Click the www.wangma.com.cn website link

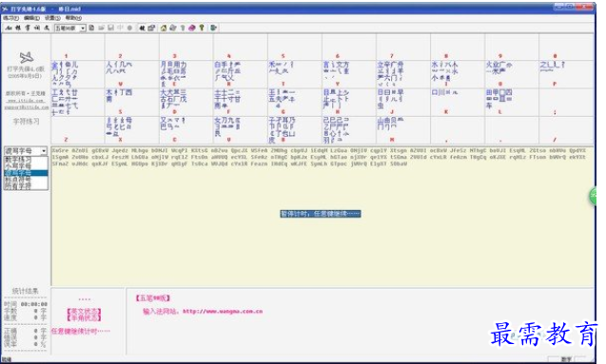(223, 311)
